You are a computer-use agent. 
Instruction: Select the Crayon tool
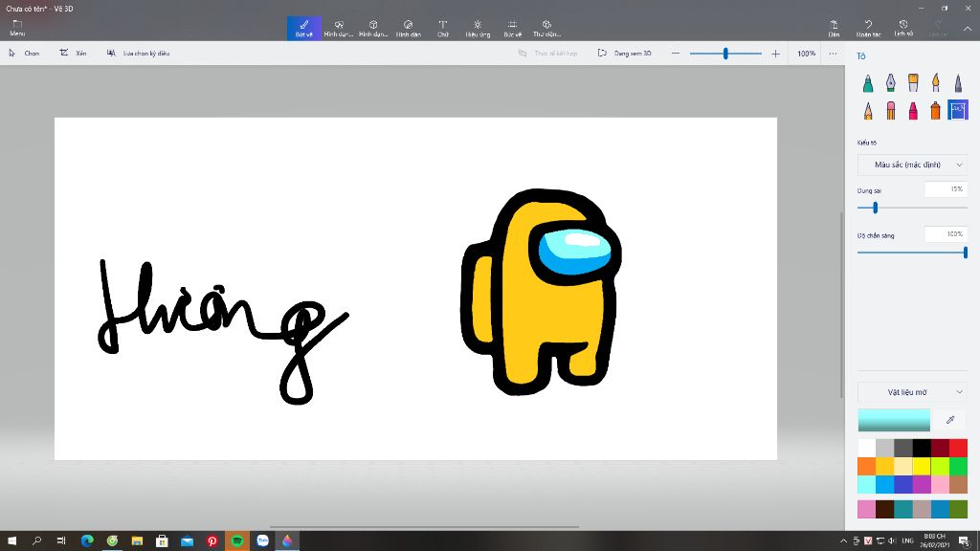913,111
